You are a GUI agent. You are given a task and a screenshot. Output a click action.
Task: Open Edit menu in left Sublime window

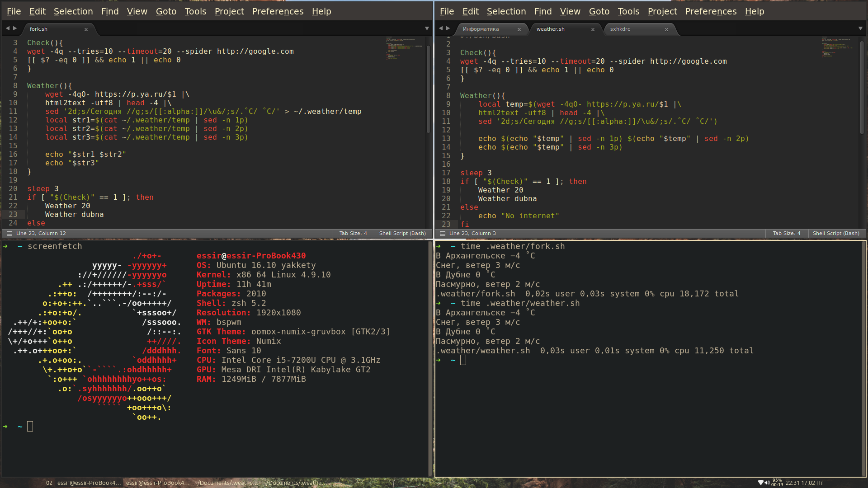[x=38, y=11]
